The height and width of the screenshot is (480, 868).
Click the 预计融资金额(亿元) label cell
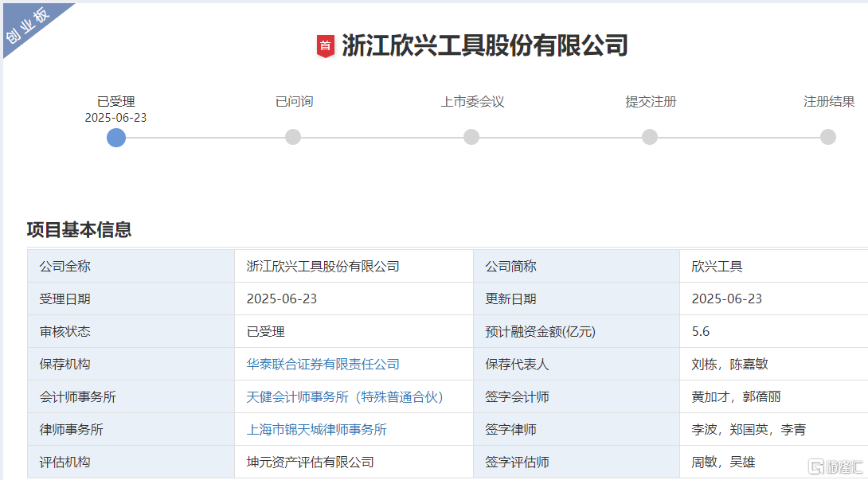pos(577,332)
